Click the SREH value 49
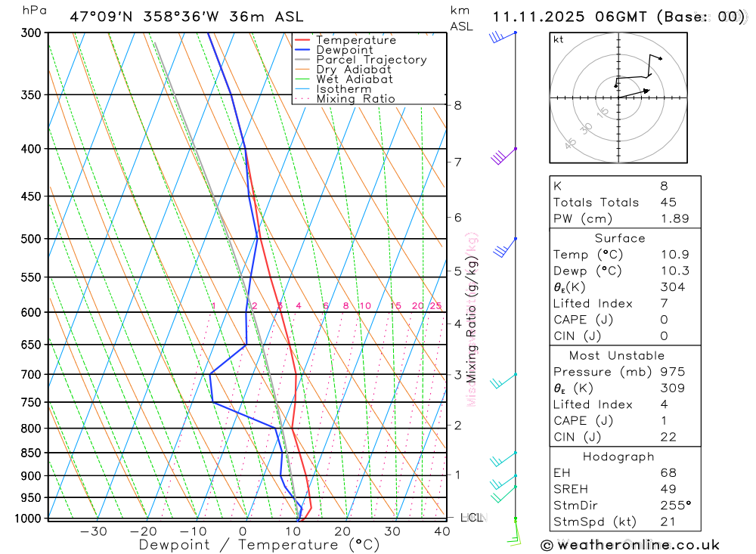The image size is (756, 554). (x=668, y=489)
